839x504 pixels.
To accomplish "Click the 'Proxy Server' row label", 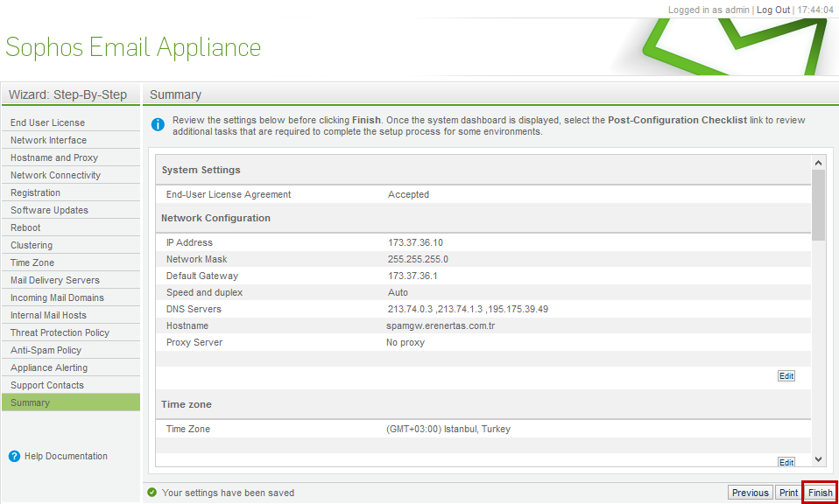I will pos(194,343).
